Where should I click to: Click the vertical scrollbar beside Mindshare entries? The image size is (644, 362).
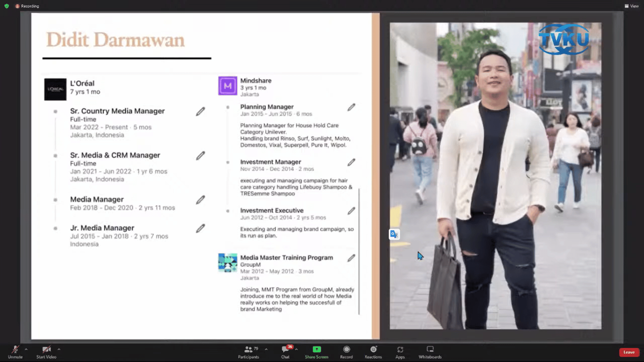tap(359, 251)
